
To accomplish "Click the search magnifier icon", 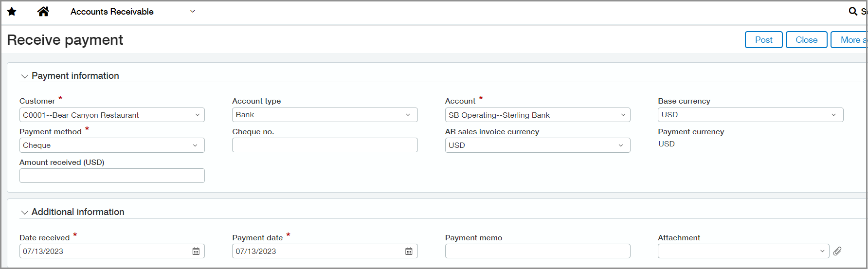I will 853,11.
